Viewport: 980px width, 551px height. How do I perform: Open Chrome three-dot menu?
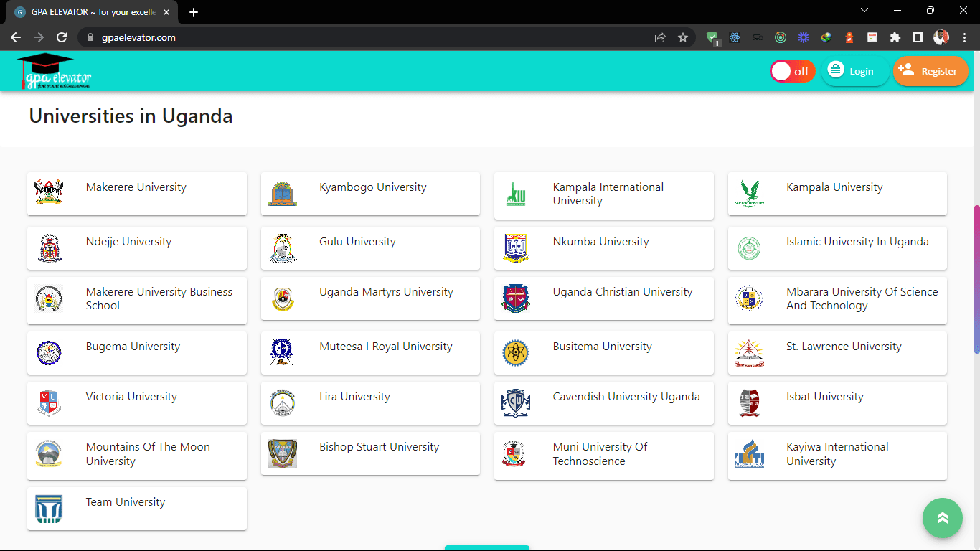[965, 37]
